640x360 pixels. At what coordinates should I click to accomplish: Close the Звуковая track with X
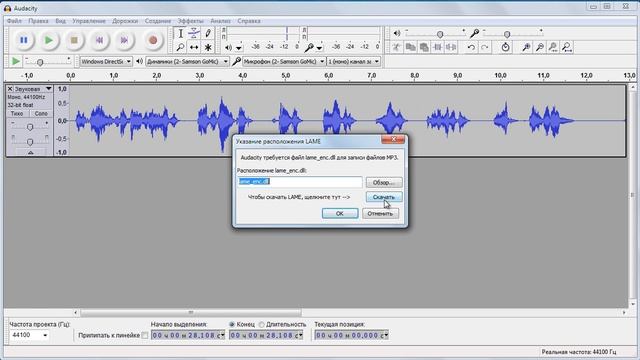(10, 89)
